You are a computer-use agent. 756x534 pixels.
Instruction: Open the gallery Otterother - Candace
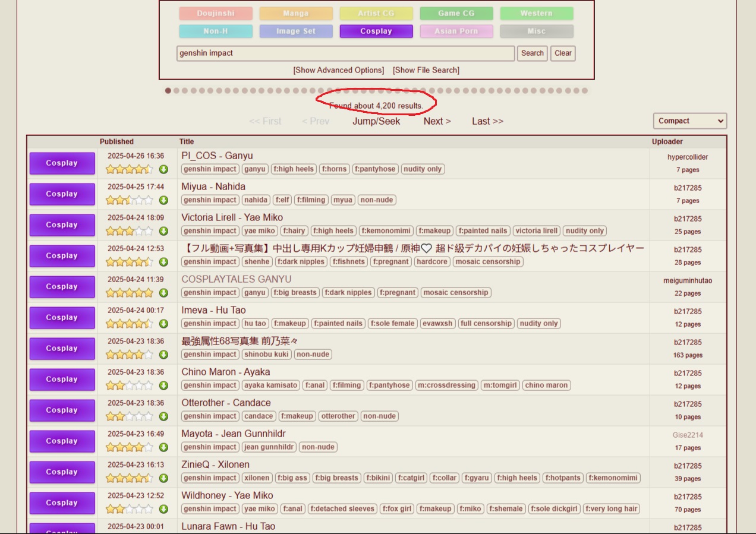pyautogui.click(x=226, y=403)
